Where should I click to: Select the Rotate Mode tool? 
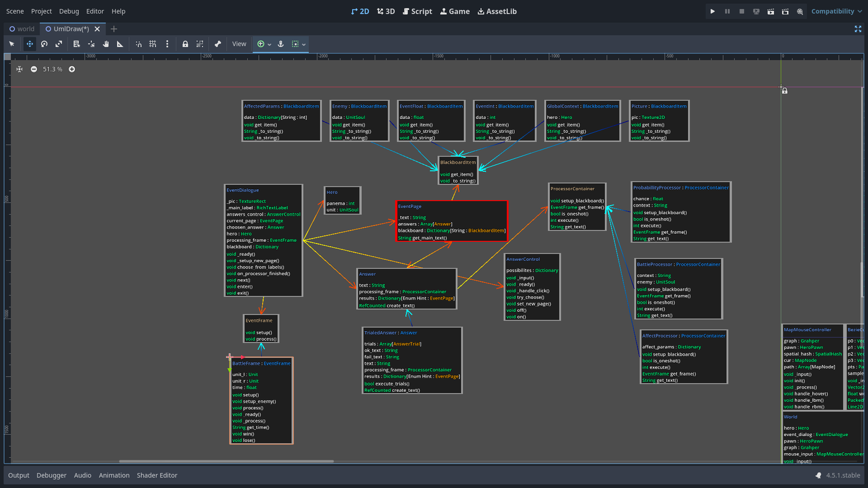[x=44, y=44]
